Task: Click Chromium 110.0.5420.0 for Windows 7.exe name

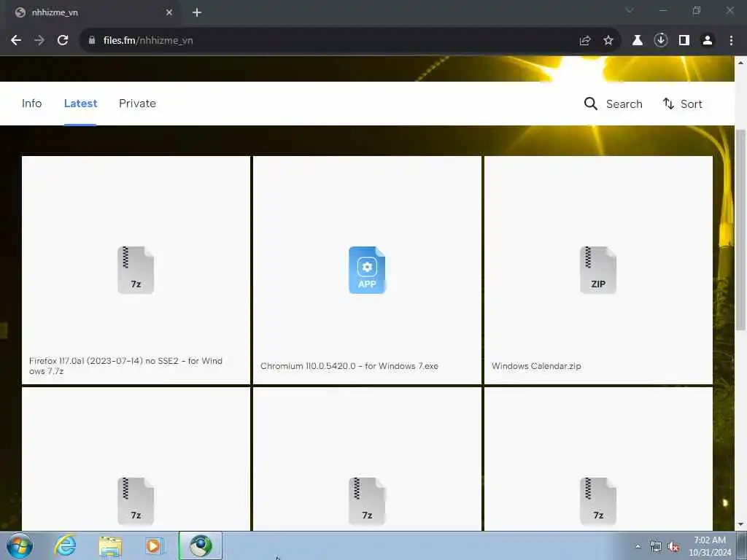Action: pyautogui.click(x=349, y=366)
